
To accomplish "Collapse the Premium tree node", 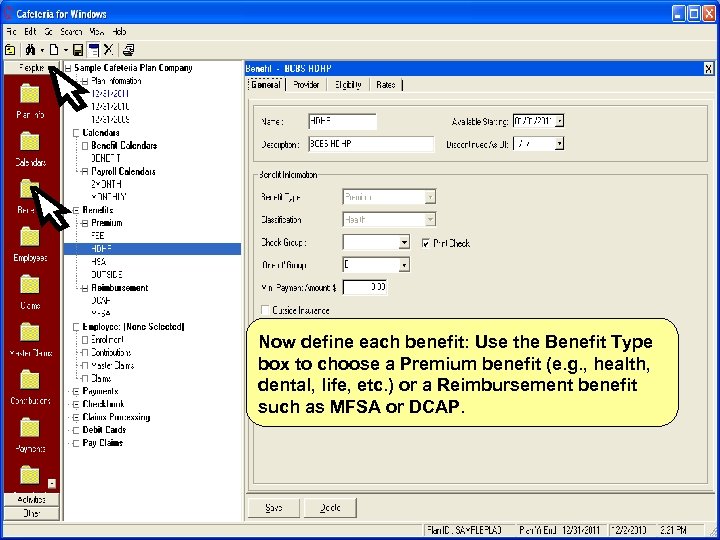I will tap(85, 223).
